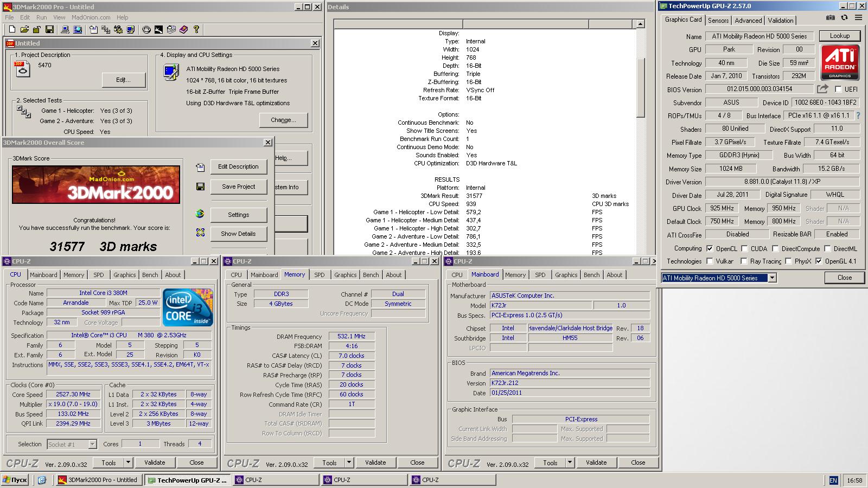Click the ring-shaped run benchmark toolbar icon
Image resolution: width=868 pixels, height=488 pixels.
[146, 29]
